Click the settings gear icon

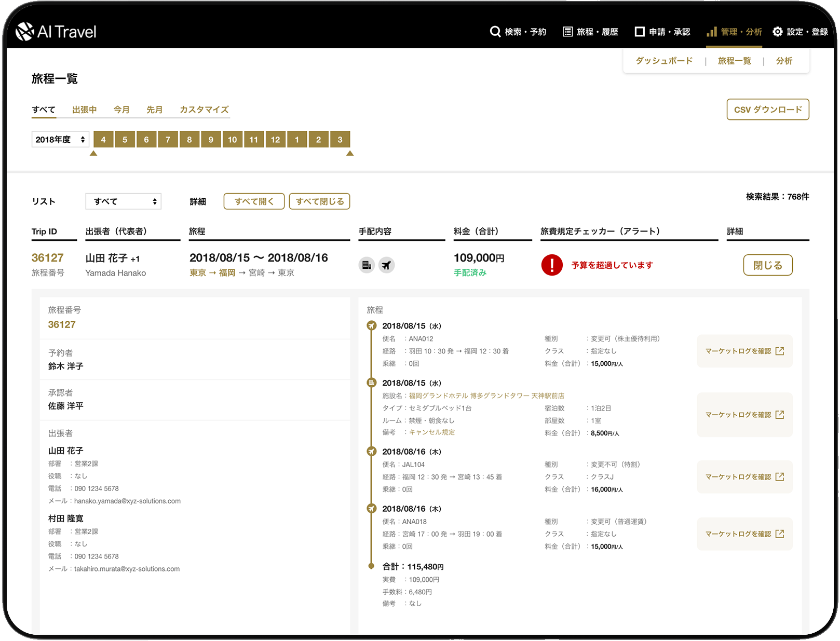(777, 32)
